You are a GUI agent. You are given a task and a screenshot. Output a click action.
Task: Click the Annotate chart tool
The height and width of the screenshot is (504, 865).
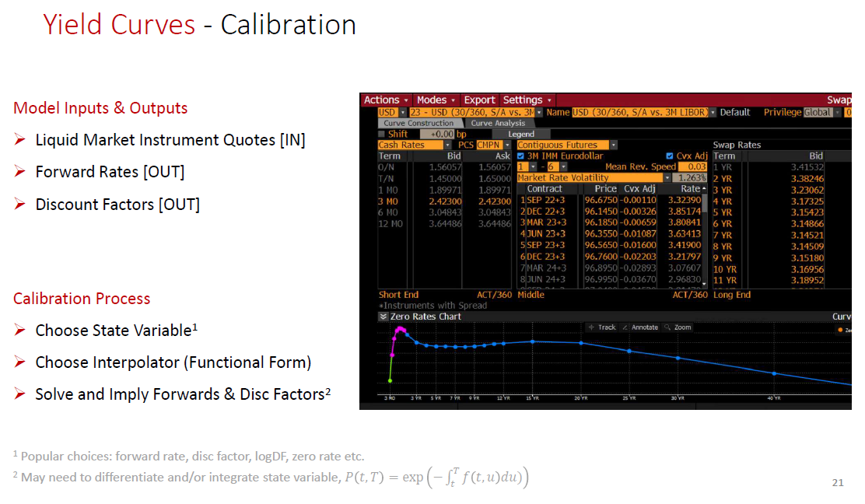point(640,327)
